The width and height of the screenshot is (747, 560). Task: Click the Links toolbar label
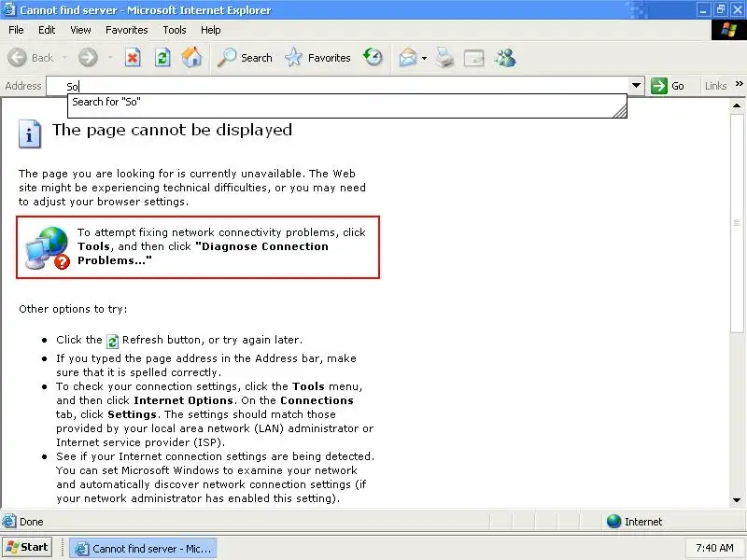coord(715,86)
